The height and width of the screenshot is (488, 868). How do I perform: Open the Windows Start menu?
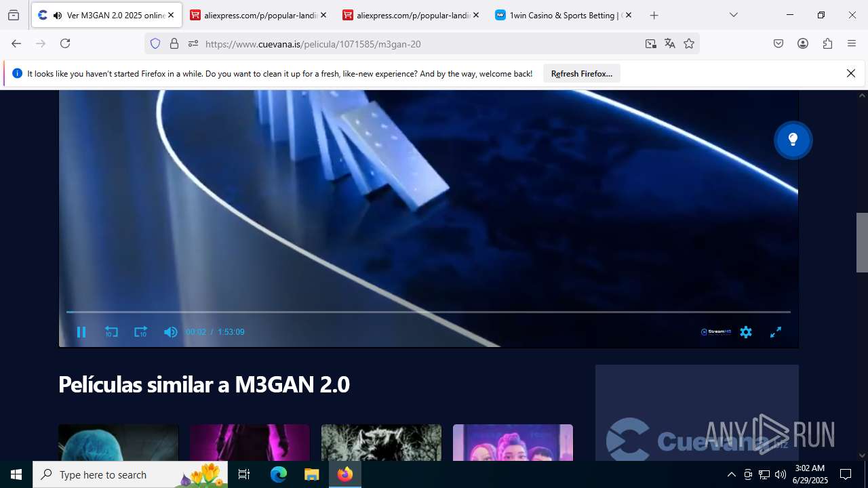(16, 474)
